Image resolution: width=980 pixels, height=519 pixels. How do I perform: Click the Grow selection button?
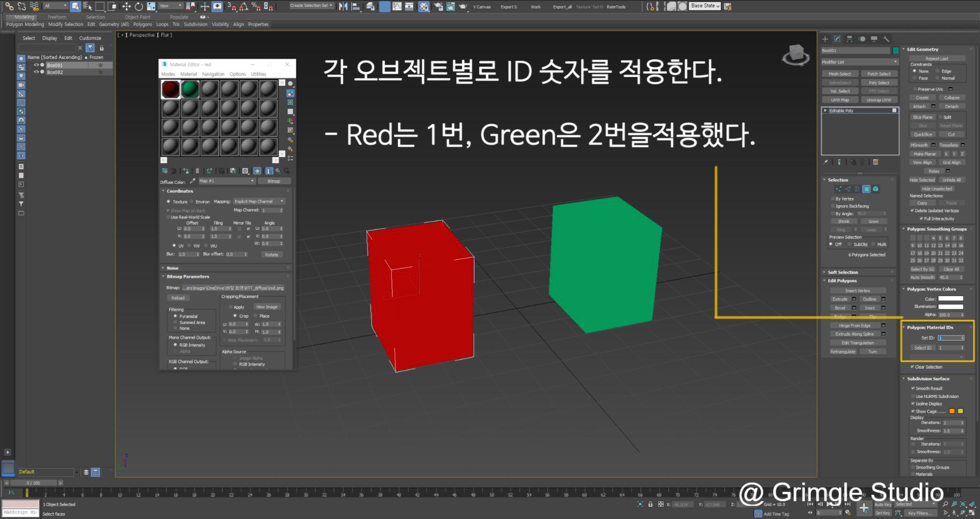click(x=873, y=222)
